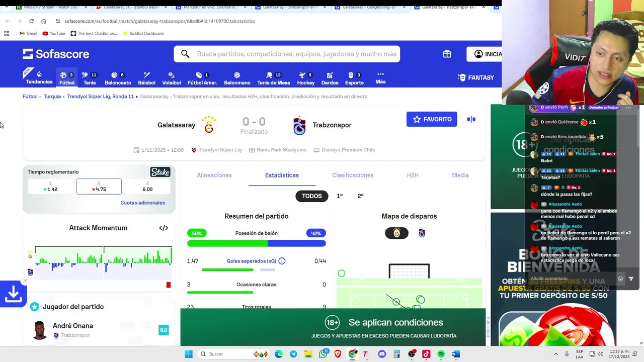
Task: Open the tab search dropdown in Chrome
Action: 6,8
